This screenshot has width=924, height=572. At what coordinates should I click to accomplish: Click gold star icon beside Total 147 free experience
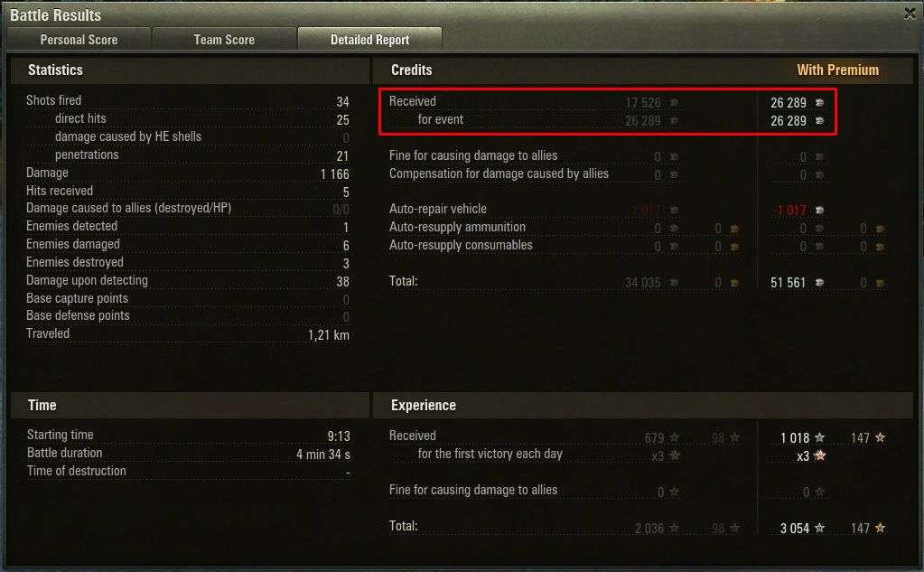(880, 528)
